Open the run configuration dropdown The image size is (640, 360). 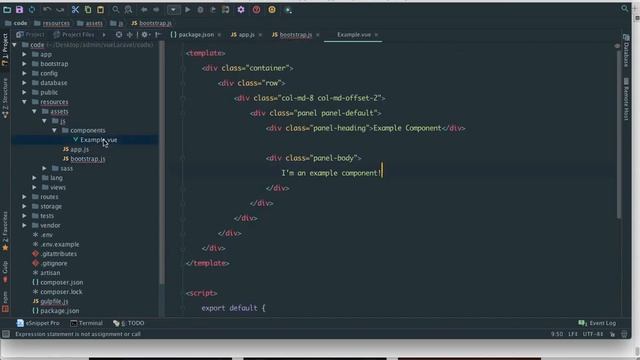click(x=173, y=9)
